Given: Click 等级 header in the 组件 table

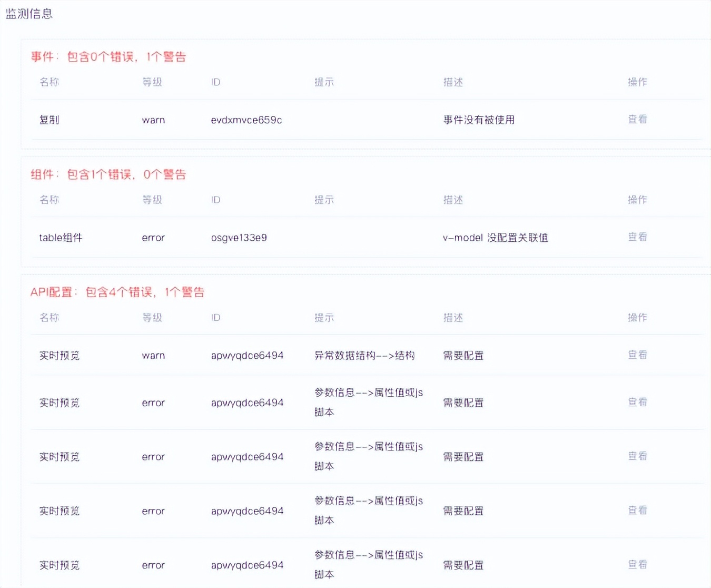Looking at the screenshot, I should coord(152,200).
